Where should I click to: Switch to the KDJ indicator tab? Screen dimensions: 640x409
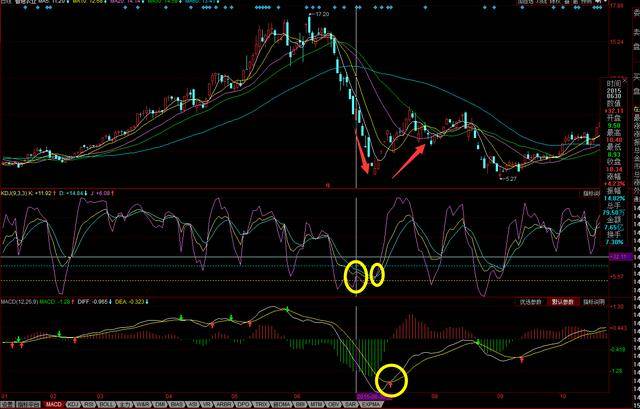click(73, 405)
